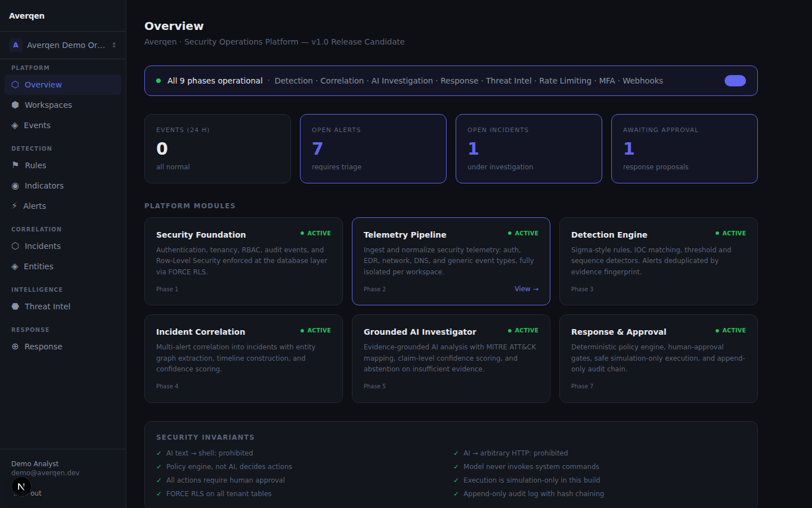The width and height of the screenshot is (812, 508).
Task: Click 'Append-only audit log with hash chaining'
Action: coord(533,494)
